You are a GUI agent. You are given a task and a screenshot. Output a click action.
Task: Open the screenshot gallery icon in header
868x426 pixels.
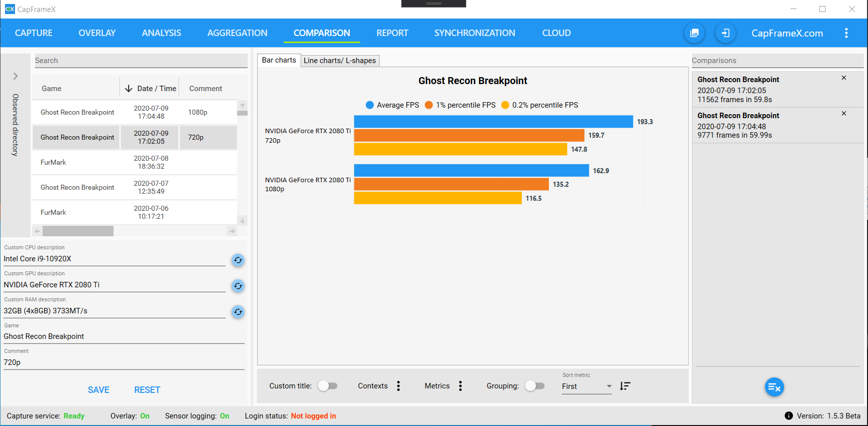pos(694,33)
